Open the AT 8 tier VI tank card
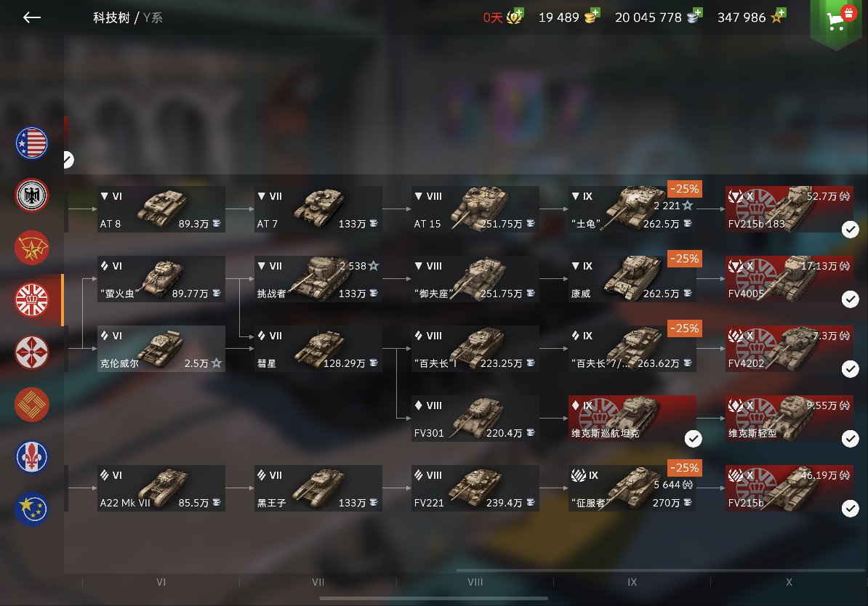This screenshot has width=868, height=606. coord(161,209)
